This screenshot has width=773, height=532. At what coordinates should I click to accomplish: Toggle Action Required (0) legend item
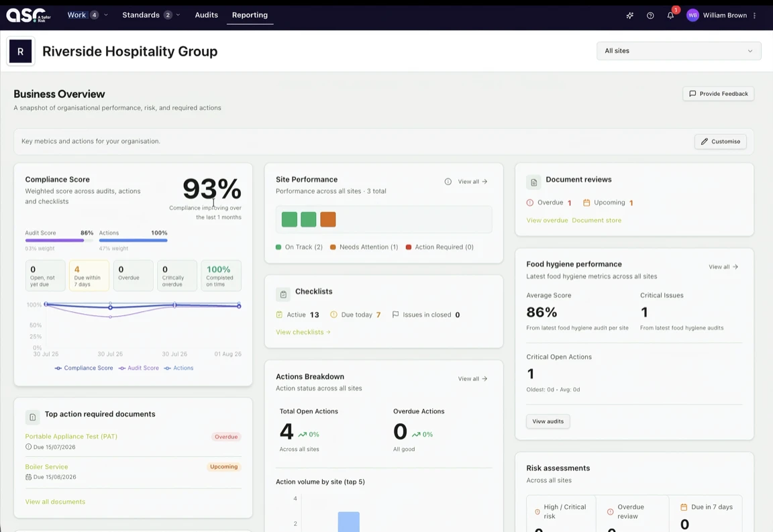coord(440,247)
